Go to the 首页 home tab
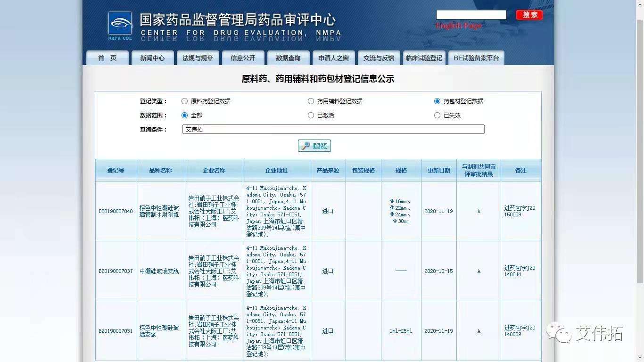Image resolution: width=644 pixels, height=362 pixels. point(107,58)
